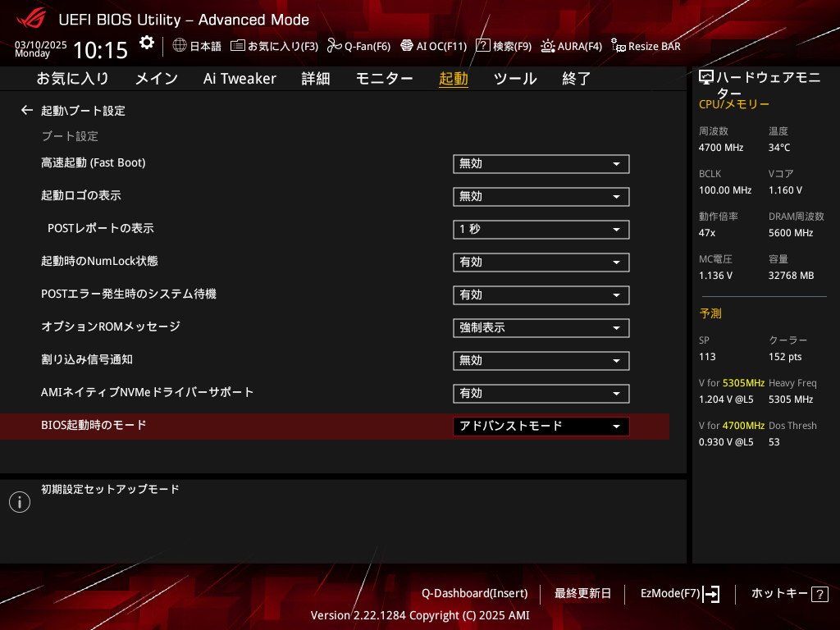Click 検索(F9) label
Viewport: 840px width, 630px height.
[x=512, y=46]
